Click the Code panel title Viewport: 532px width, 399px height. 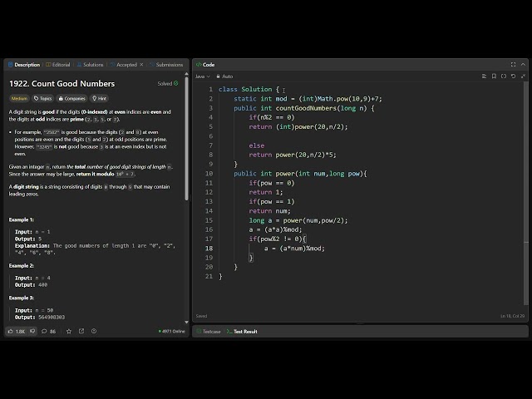(205, 65)
